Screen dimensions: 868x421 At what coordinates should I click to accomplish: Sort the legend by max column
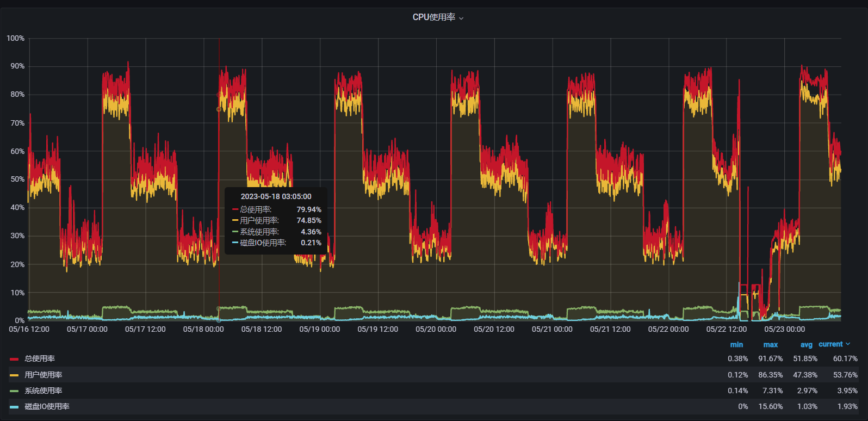pos(770,345)
